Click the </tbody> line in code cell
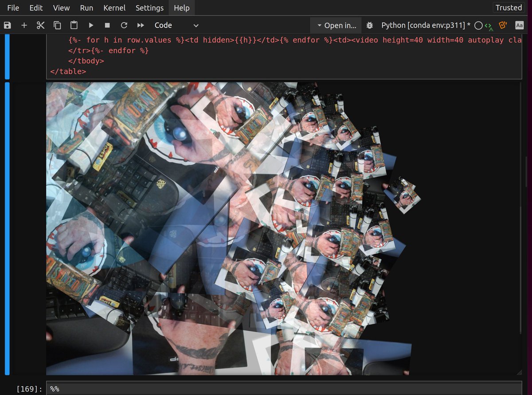The height and width of the screenshot is (395, 532). point(86,61)
